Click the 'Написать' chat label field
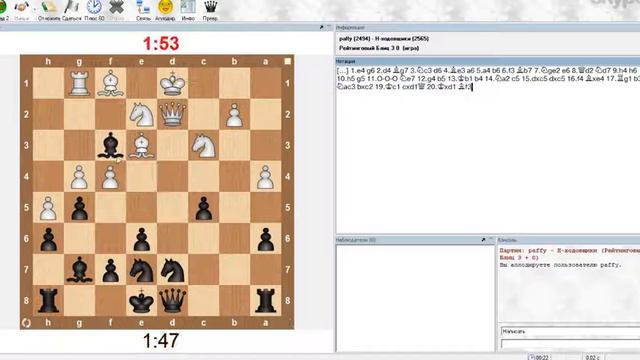Viewport: 640px width, 360px height. coord(571,331)
